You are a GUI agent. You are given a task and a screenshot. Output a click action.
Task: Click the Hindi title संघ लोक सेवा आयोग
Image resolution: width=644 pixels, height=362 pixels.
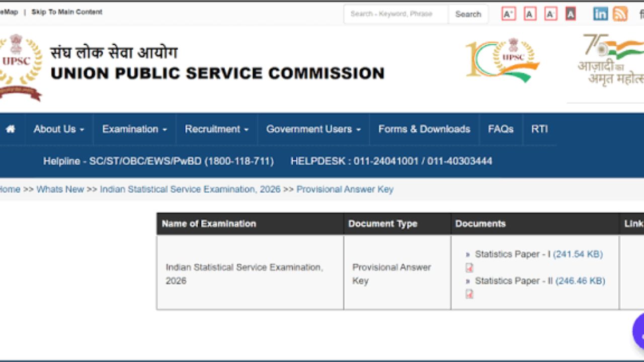click(x=114, y=53)
